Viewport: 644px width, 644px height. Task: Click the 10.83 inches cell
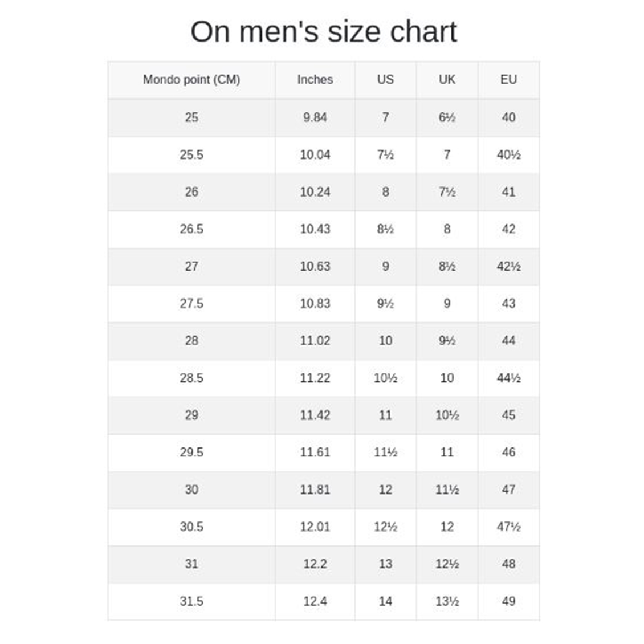pyautogui.click(x=315, y=304)
